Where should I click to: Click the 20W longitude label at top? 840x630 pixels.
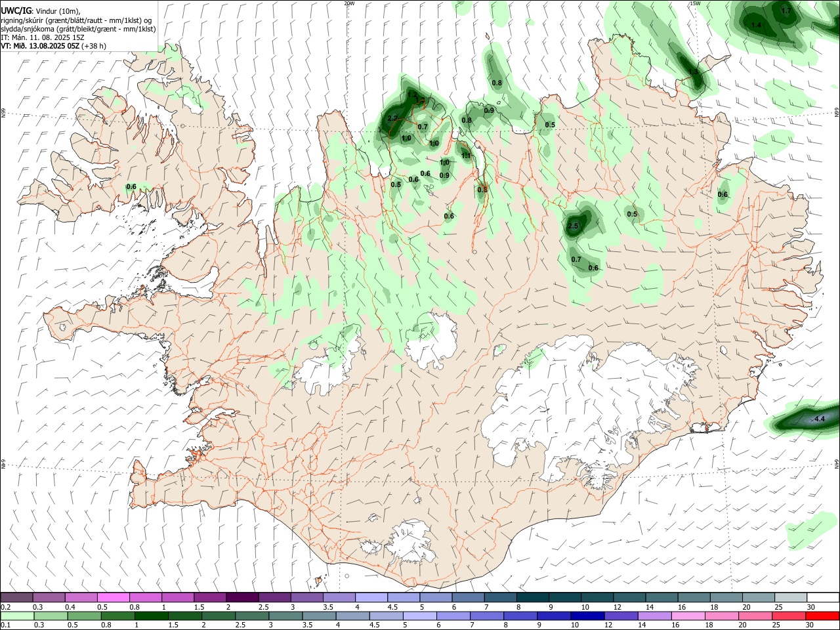[349, 3]
